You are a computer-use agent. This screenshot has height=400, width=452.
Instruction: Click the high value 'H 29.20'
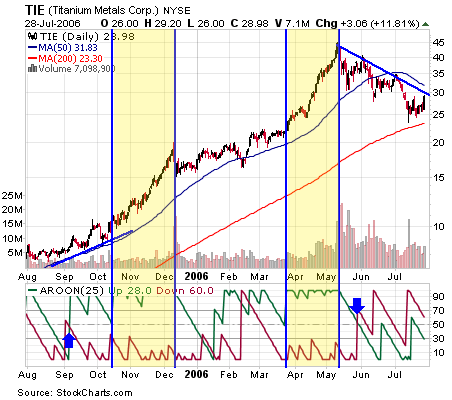point(163,24)
